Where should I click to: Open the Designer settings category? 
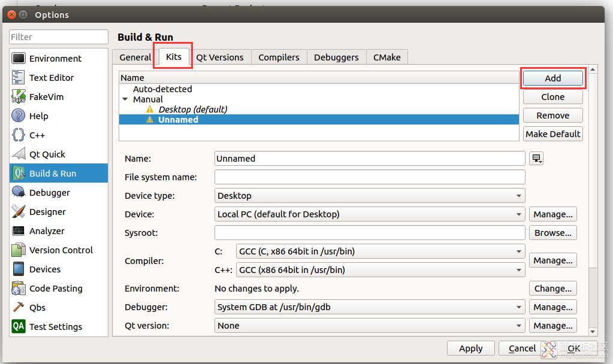pyautogui.click(x=59, y=212)
